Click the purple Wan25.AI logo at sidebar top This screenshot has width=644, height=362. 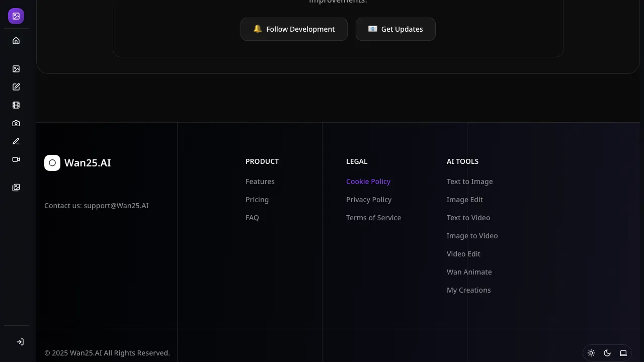[16, 16]
